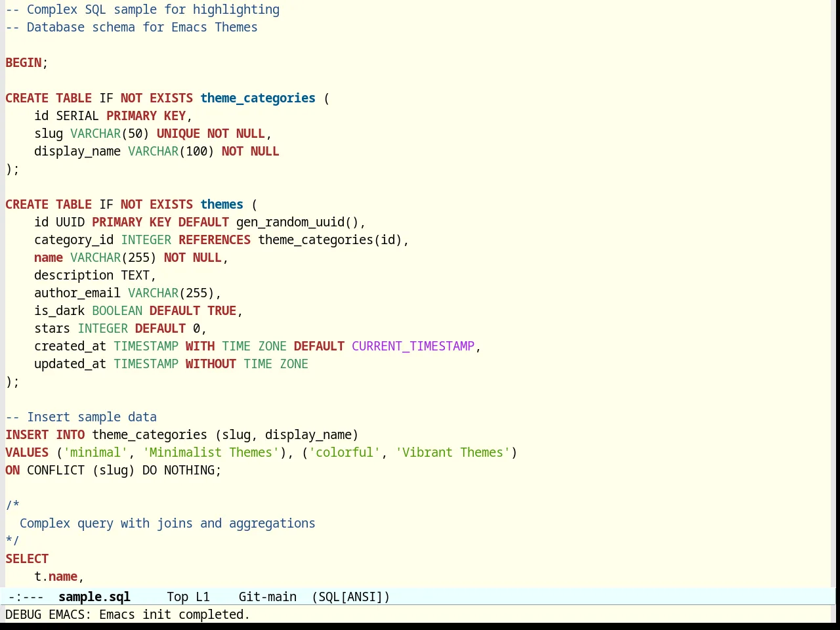
Task: Click the -:--- buffer status indicator
Action: [x=26, y=597]
